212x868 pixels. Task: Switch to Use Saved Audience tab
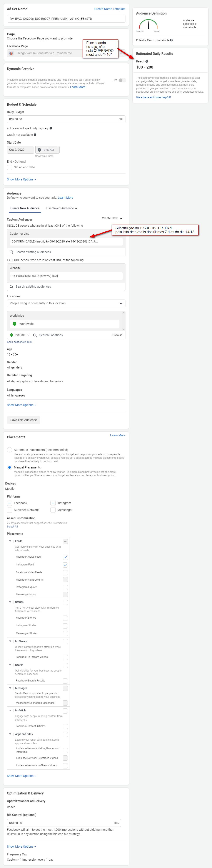click(x=62, y=208)
